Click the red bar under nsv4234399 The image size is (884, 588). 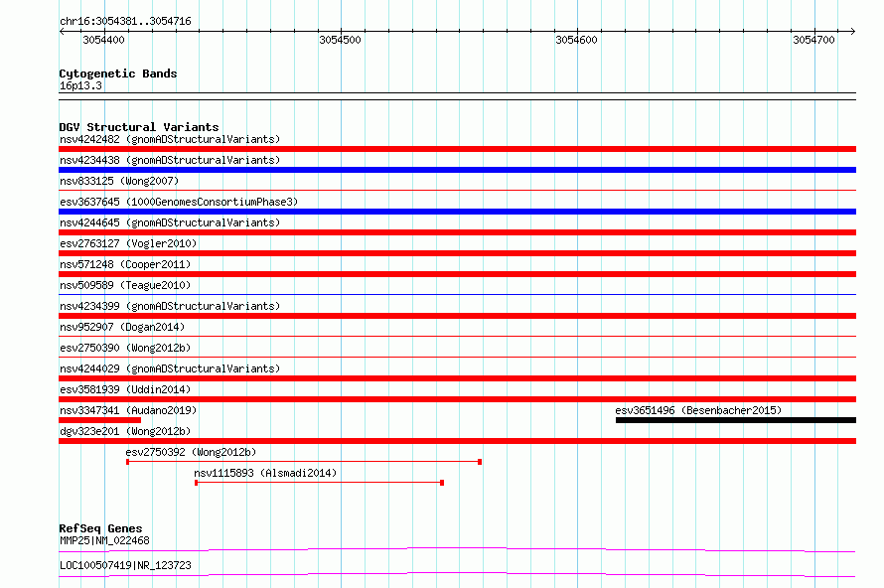click(457, 316)
